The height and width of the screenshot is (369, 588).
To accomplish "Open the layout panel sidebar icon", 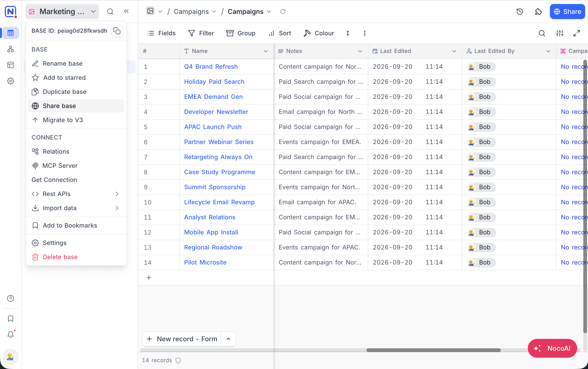I will pos(11,65).
